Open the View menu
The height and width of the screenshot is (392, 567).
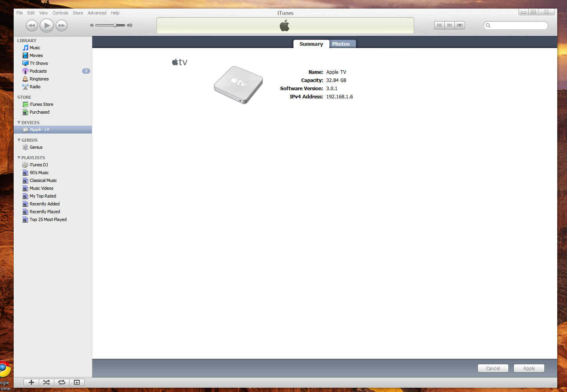[x=43, y=13]
